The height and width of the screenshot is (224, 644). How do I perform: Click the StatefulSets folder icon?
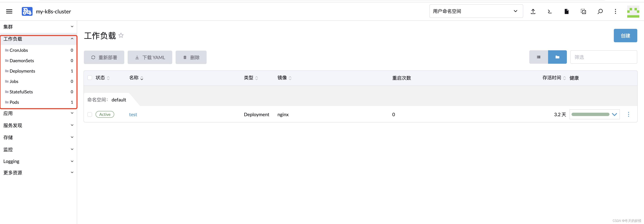[x=7, y=92]
